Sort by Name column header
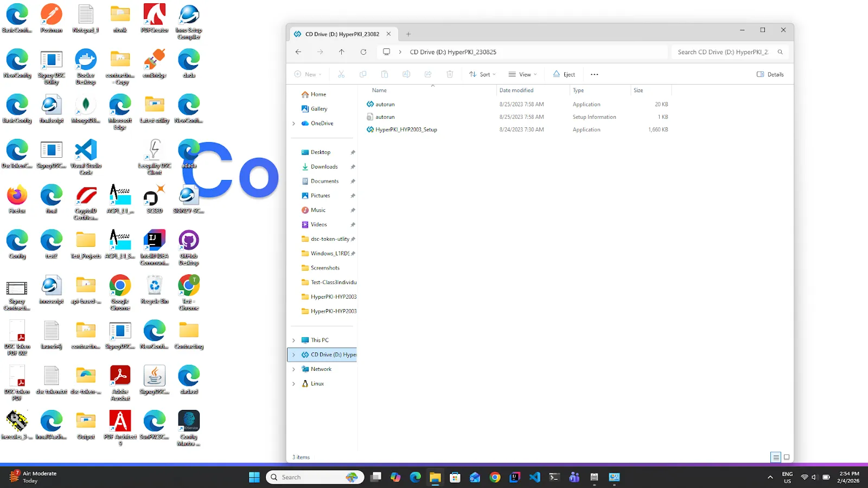Screen dimensions: 868x488 point(380,91)
